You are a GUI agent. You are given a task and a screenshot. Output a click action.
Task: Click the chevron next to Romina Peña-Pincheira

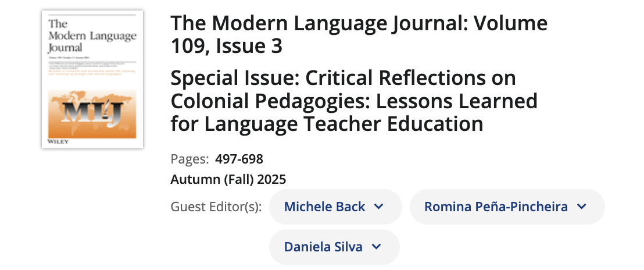(581, 207)
